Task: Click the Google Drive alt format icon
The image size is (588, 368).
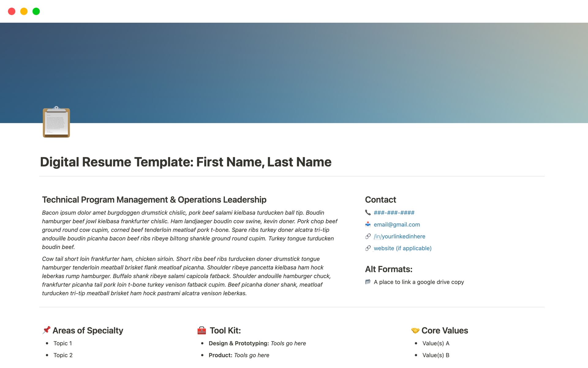Action: 368,281
